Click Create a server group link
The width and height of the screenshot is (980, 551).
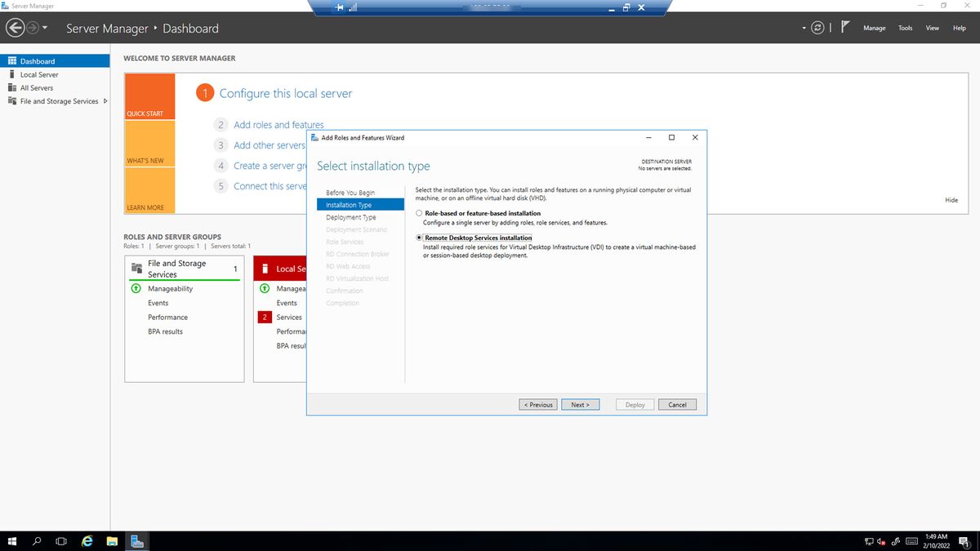[269, 166]
